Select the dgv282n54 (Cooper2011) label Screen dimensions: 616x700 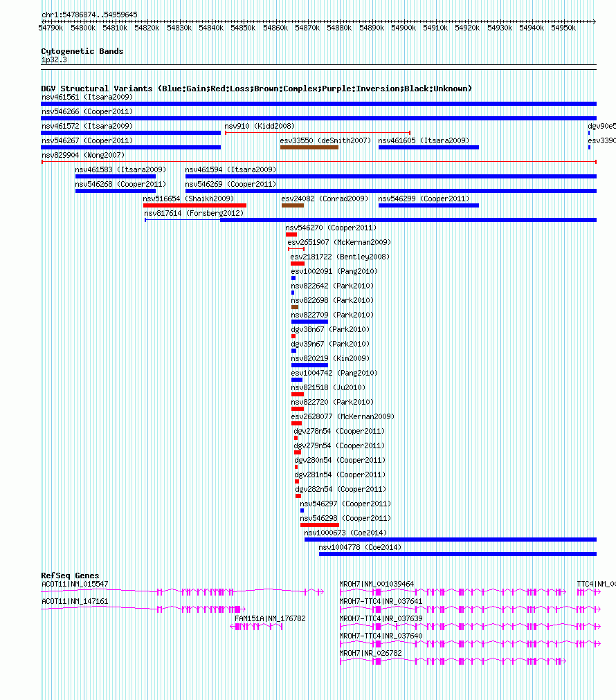pyautogui.click(x=341, y=489)
